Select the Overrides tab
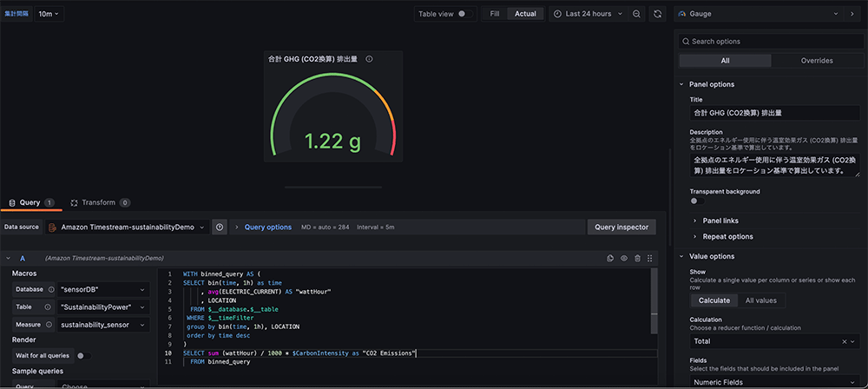This screenshot has width=868, height=389. click(x=817, y=61)
